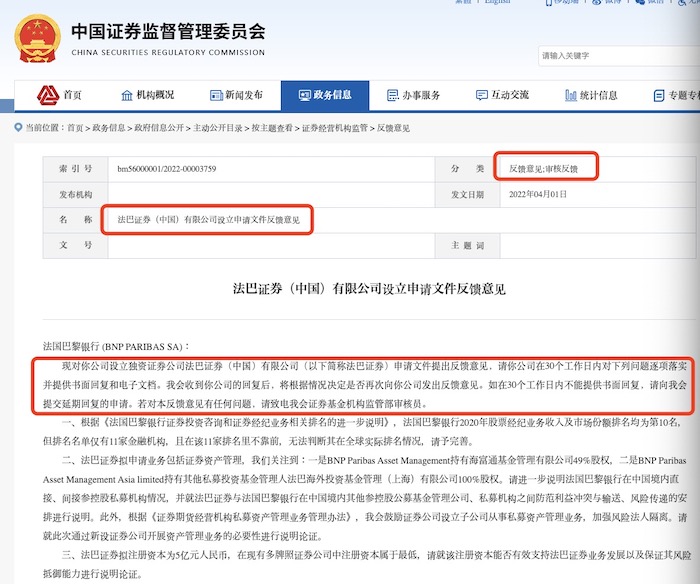The image size is (700, 584).
Task: Click the paragraph starting 三、法巴证券拟注册资本
Action: (x=367, y=564)
